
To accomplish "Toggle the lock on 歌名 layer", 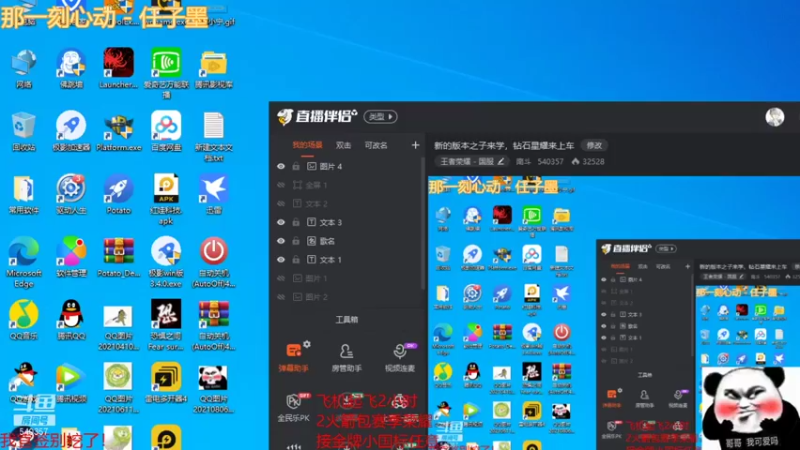I will (x=296, y=241).
